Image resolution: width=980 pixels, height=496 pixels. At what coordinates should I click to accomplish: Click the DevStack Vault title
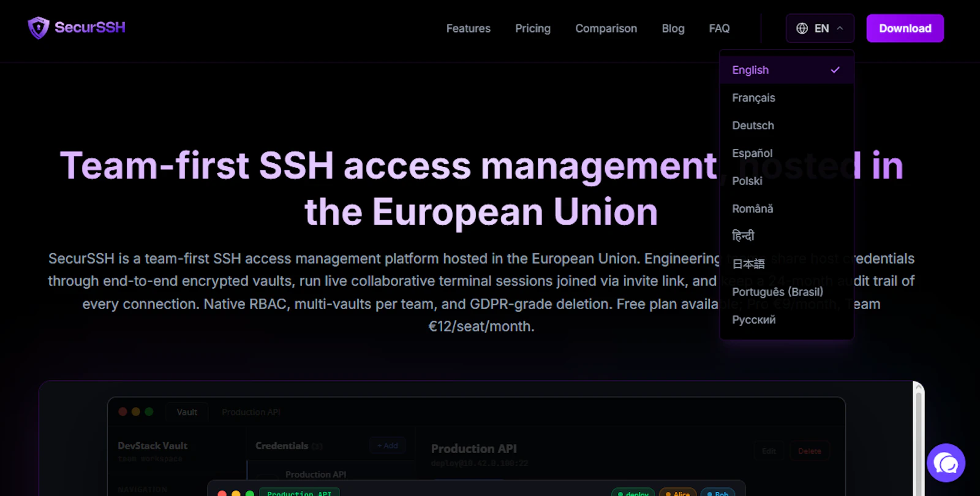[153, 446]
